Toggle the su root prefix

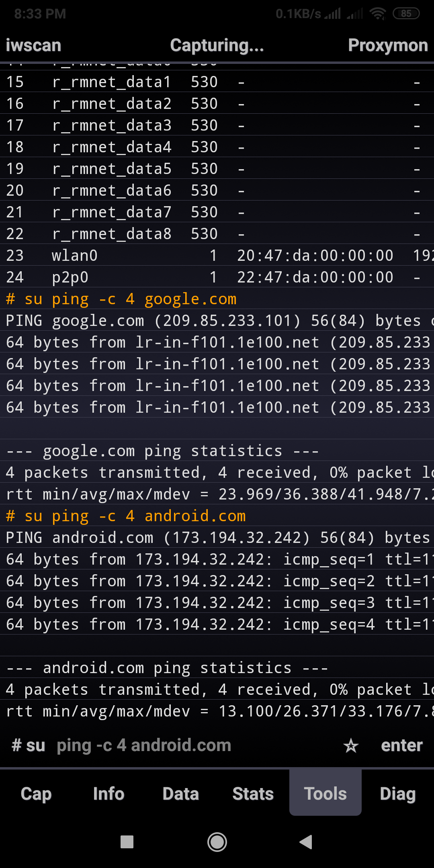[29, 746]
